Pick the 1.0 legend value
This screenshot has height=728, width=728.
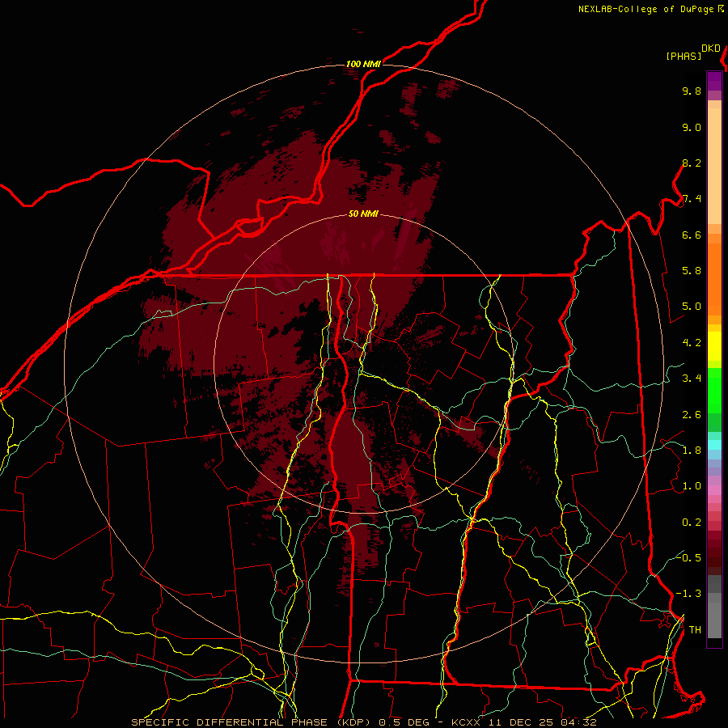coord(692,486)
